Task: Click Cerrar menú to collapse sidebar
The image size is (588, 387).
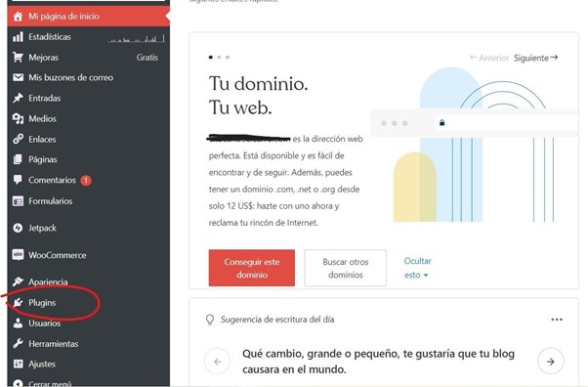Action: (89, 382)
